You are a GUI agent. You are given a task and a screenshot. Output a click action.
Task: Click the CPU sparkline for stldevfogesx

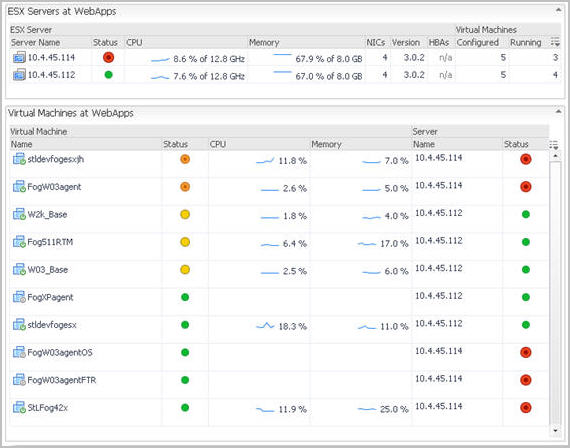point(265,325)
